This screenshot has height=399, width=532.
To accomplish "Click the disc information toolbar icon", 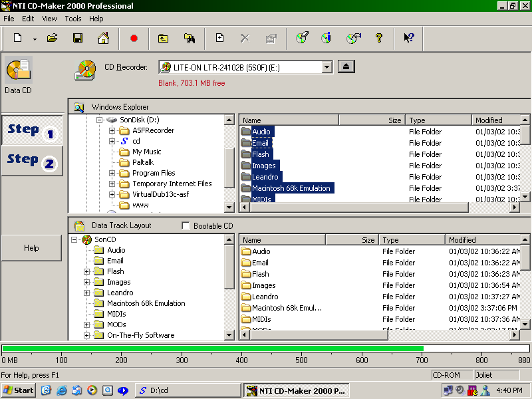I will click(326, 39).
